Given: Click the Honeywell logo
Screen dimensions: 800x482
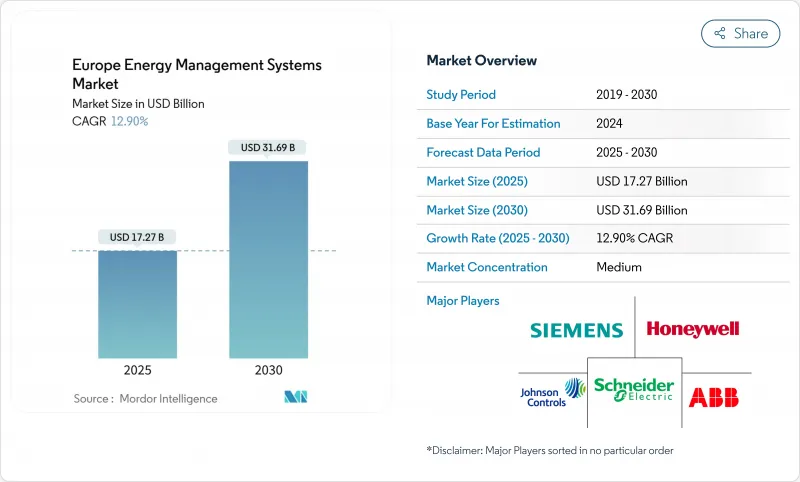Looking at the screenshot, I should click(x=693, y=328).
